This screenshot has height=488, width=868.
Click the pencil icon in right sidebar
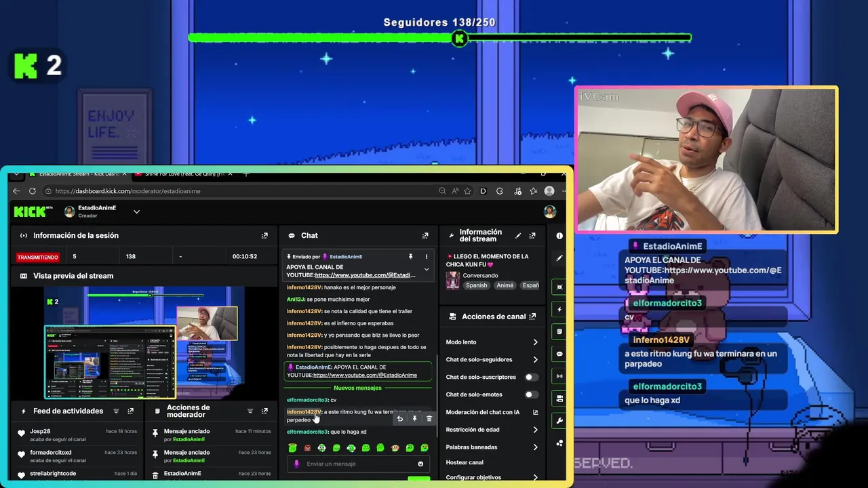tap(559, 258)
